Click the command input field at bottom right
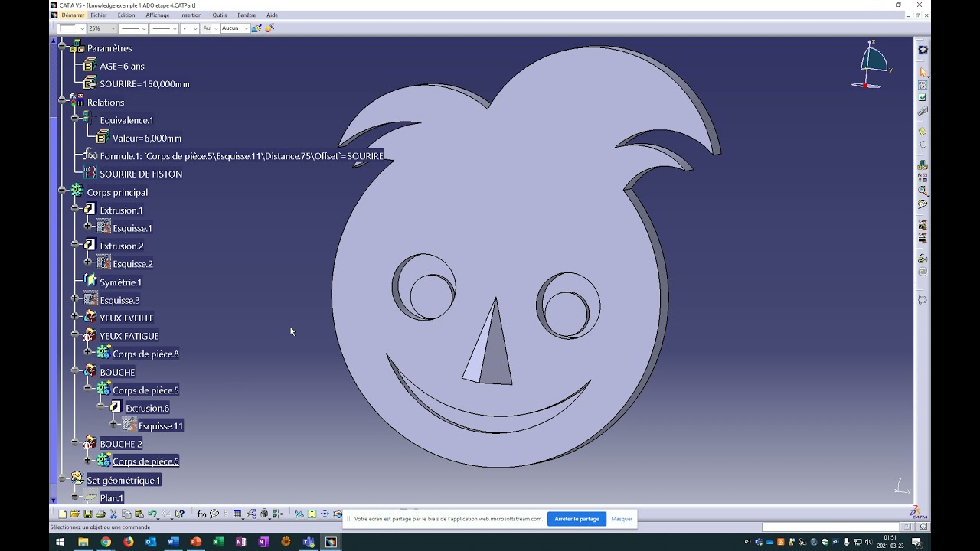The height and width of the screenshot is (551, 980). pyautogui.click(x=831, y=527)
